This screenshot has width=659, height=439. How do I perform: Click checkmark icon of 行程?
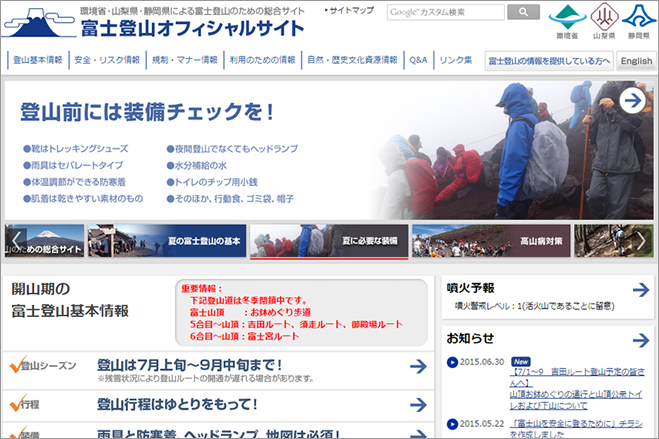tap(18, 403)
